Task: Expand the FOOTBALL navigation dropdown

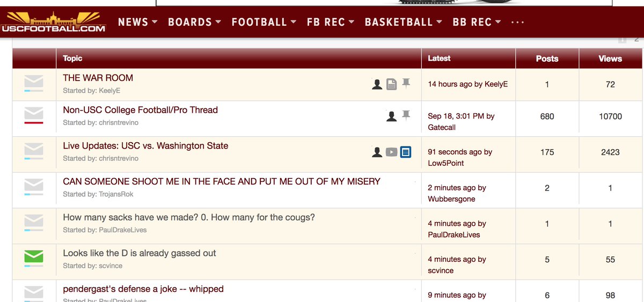Action: (264, 22)
